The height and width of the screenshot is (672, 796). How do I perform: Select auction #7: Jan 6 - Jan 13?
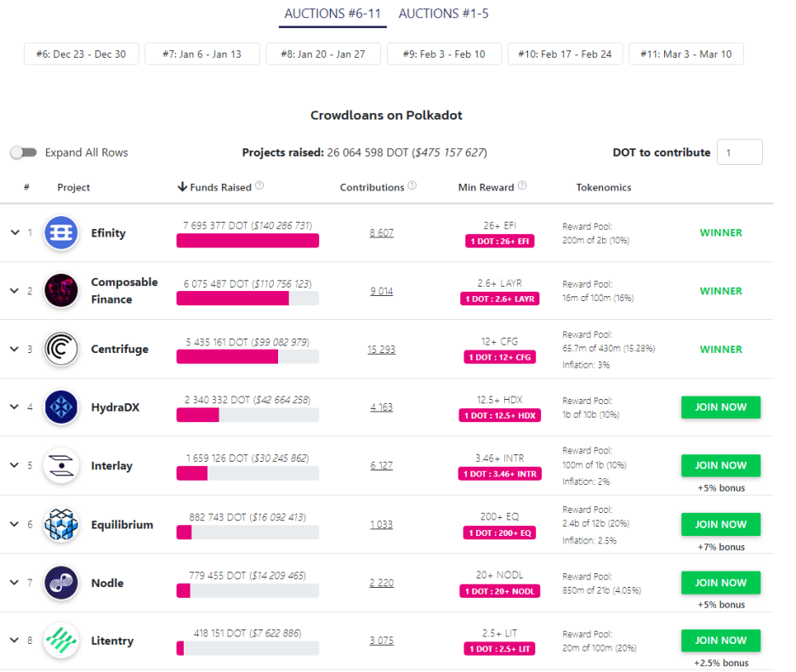coord(202,54)
